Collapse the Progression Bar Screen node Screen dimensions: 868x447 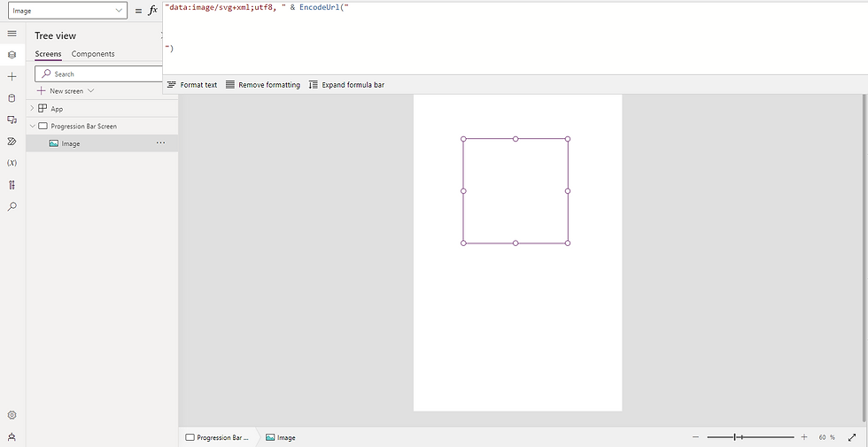[x=32, y=126]
